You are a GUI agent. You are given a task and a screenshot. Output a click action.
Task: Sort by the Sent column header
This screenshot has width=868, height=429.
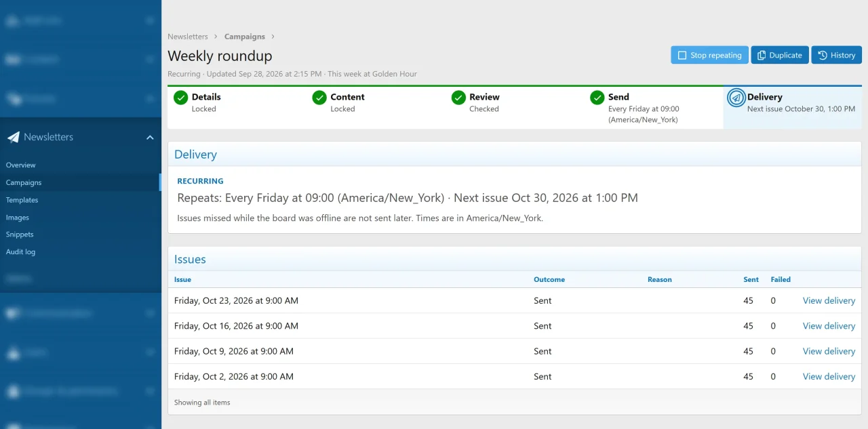coord(751,279)
